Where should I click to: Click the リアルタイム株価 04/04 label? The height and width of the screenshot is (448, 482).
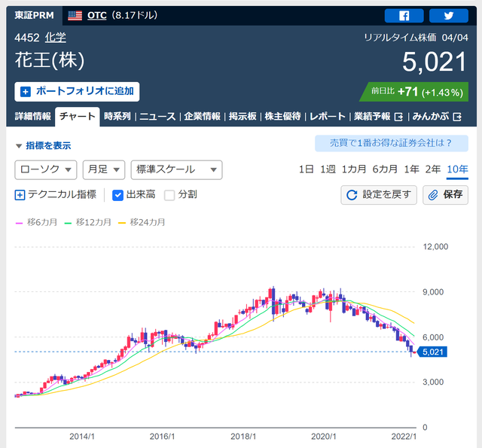[416, 38]
